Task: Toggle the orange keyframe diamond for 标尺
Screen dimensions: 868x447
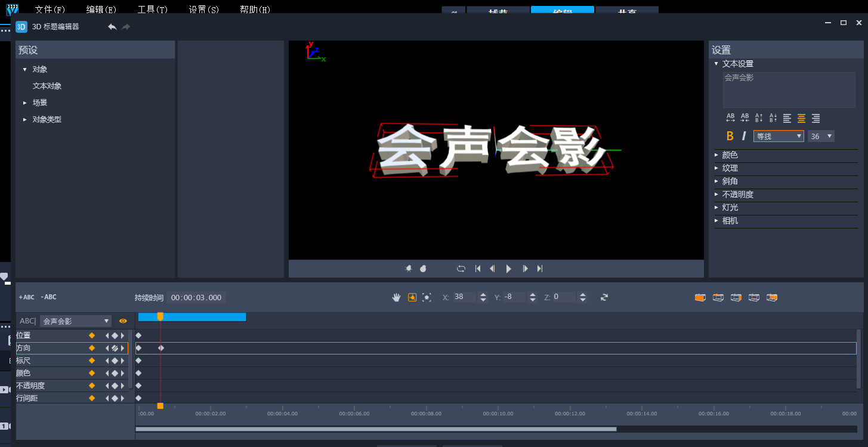Action: click(92, 360)
